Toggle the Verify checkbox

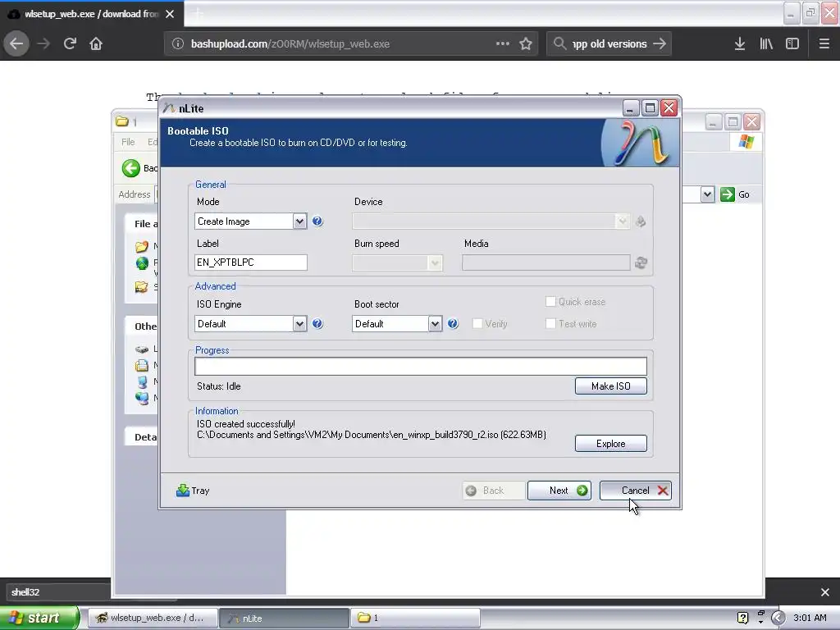click(x=477, y=323)
